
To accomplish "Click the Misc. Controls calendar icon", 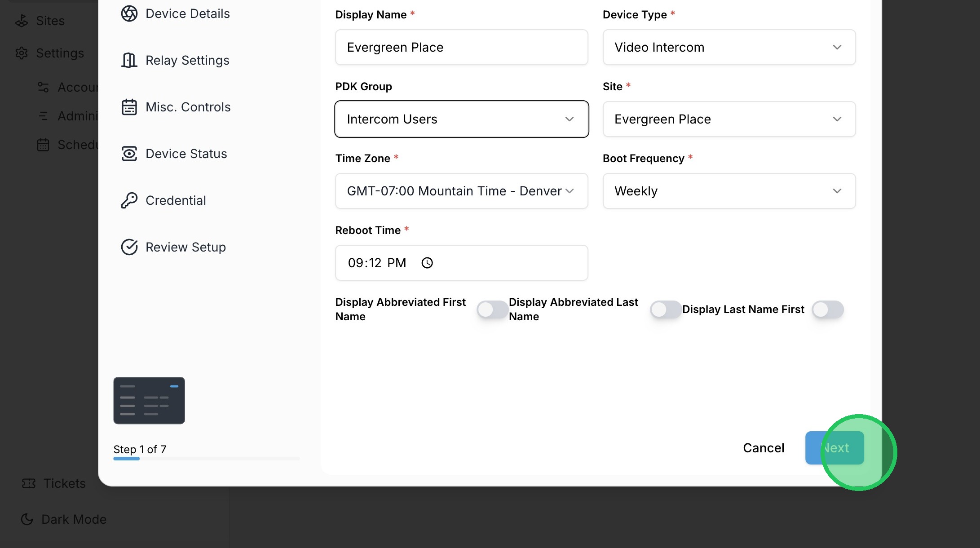I will tap(129, 107).
